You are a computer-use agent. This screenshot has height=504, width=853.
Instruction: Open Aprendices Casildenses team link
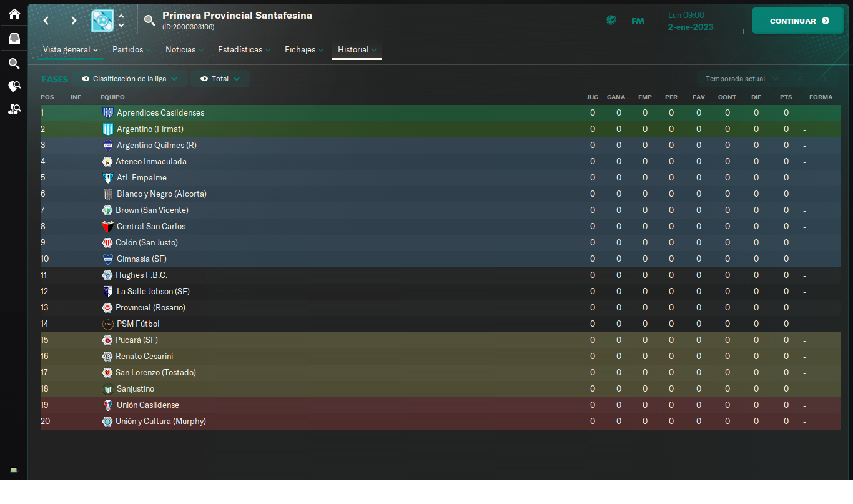pyautogui.click(x=160, y=113)
